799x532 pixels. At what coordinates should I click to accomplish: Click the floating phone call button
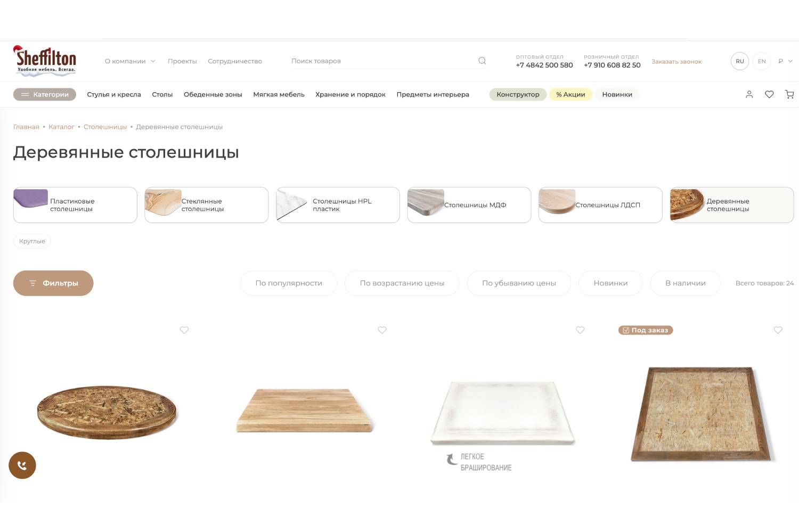pos(22,465)
